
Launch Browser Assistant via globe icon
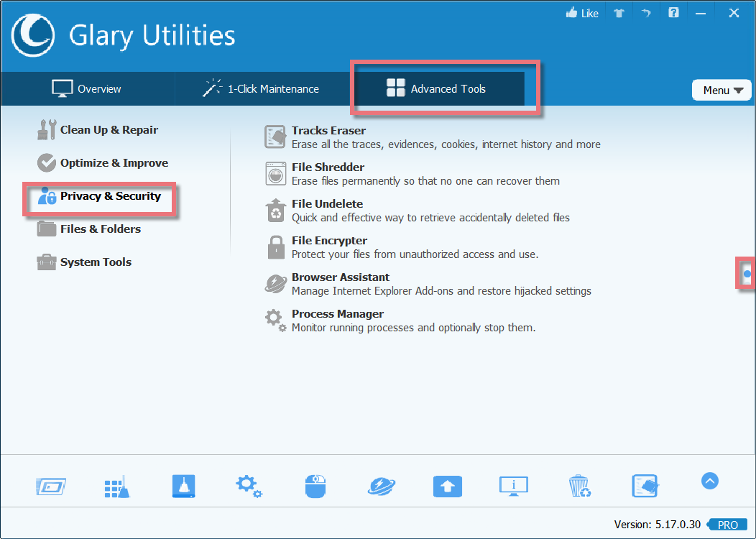pos(275,284)
